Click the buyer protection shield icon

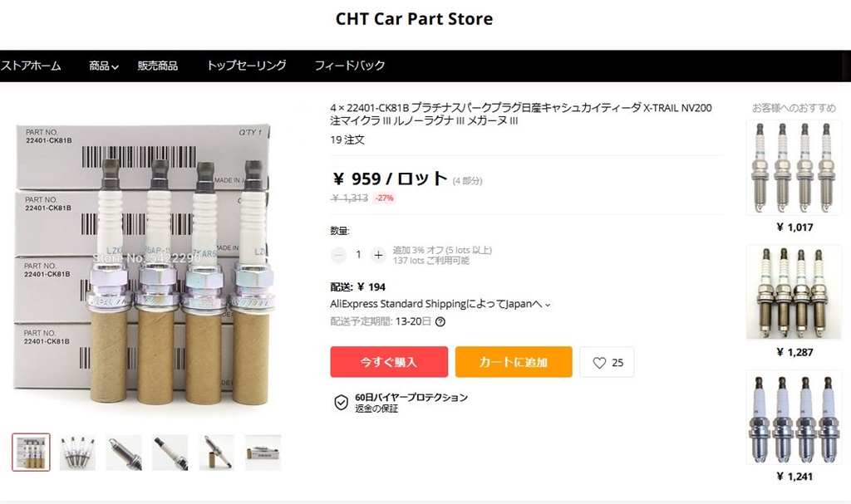[x=341, y=403]
